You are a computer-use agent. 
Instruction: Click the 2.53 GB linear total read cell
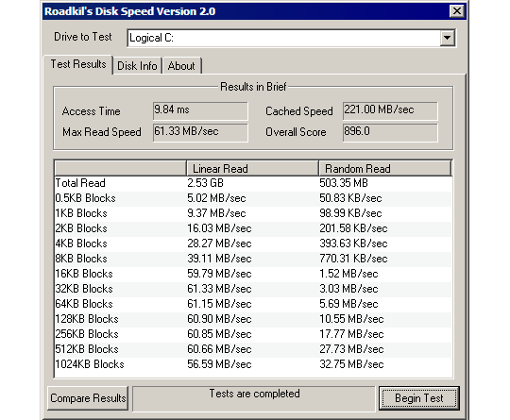point(205,183)
